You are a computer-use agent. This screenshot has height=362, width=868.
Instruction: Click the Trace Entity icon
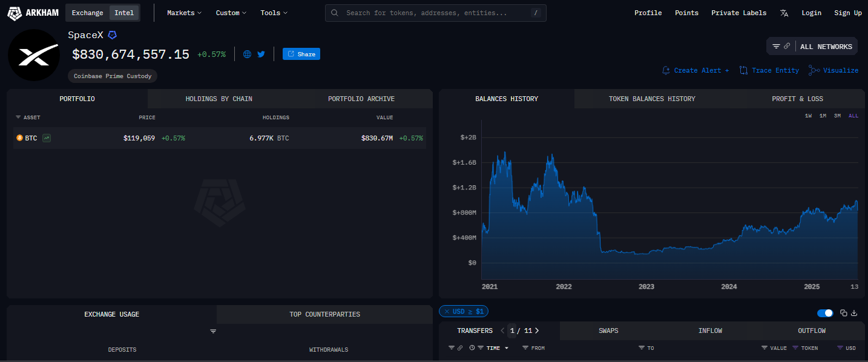coord(743,70)
